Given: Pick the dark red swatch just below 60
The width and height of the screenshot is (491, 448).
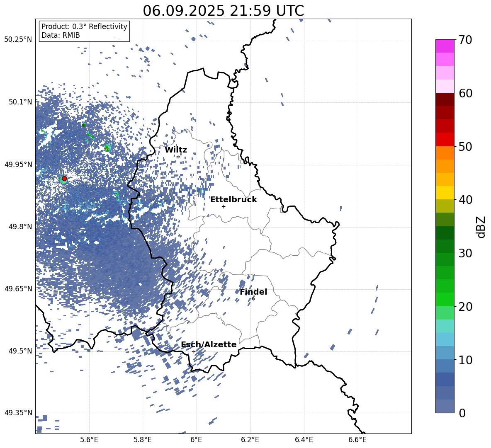Looking at the screenshot, I should pyautogui.click(x=445, y=100).
